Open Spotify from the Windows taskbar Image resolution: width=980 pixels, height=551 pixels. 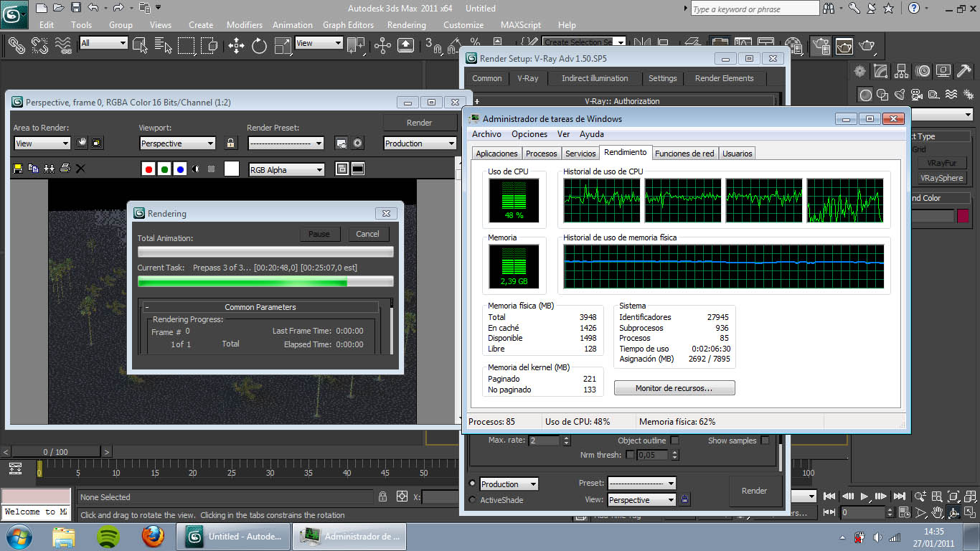click(x=108, y=536)
